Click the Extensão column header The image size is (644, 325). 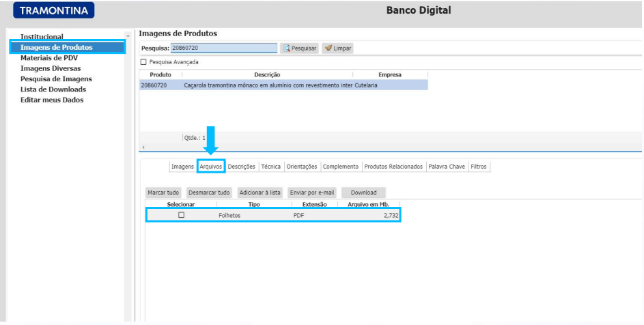pyautogui.click(x=315, y=204)
